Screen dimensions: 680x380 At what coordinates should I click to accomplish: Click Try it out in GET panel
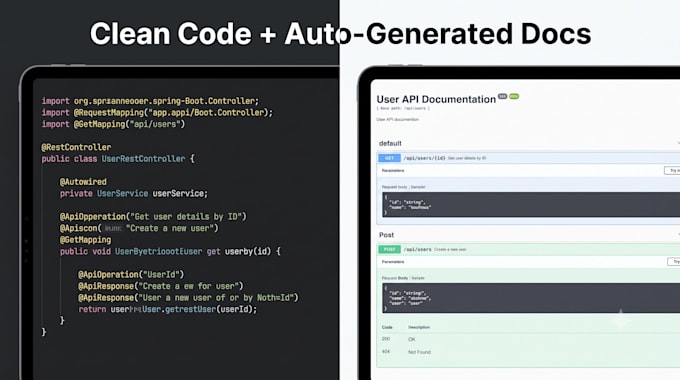point(673,170)
